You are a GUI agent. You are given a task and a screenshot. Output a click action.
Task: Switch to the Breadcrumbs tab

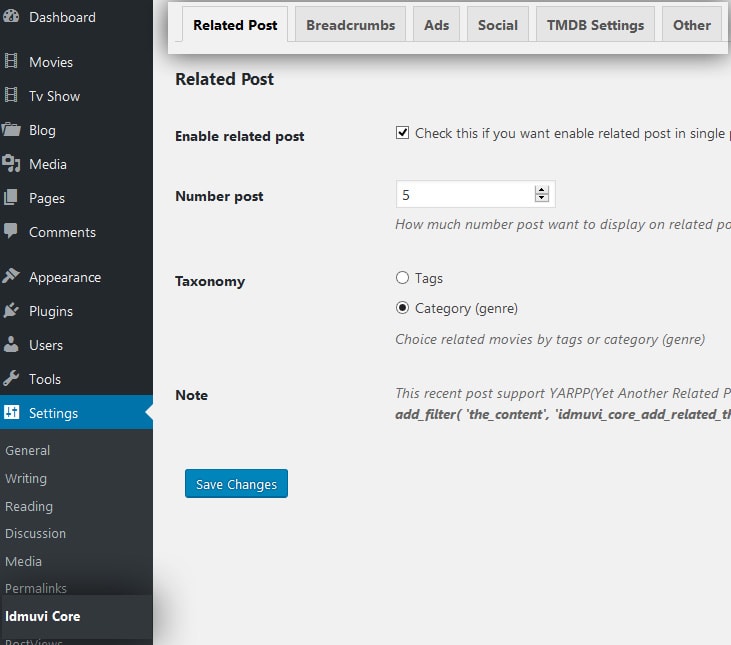(350, 25)
